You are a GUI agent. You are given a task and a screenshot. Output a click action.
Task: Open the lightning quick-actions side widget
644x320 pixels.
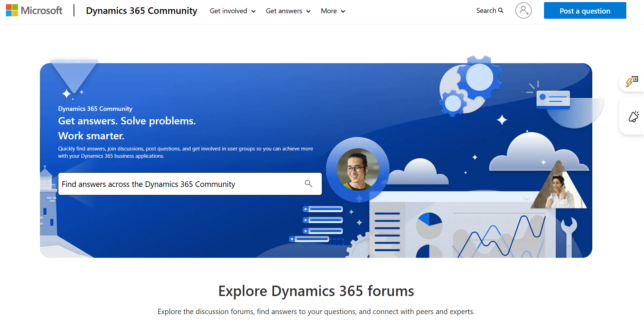pos(632,81)
